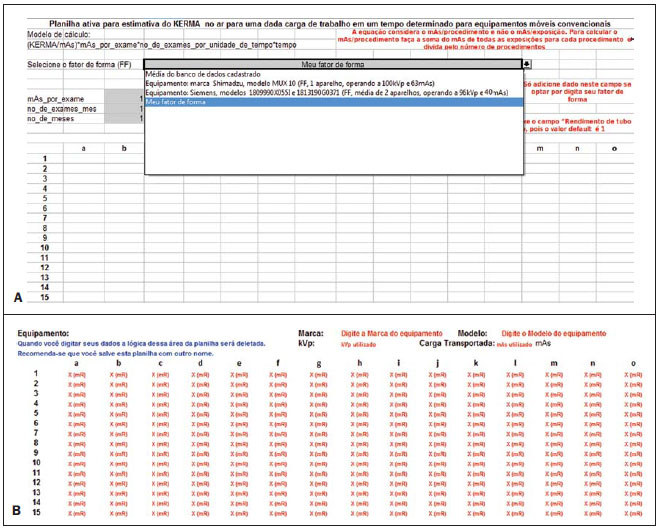Click cell a1 X (mR) in panel B
This screenshot has width=661, height=528.
click(77, 375)
